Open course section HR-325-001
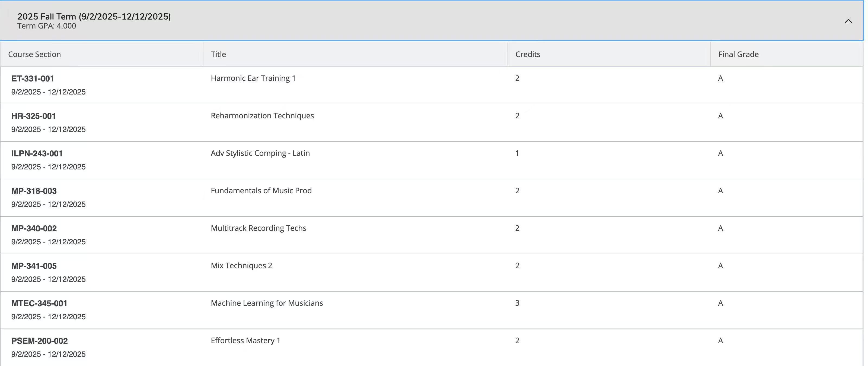Screen dimensions: 868x366 [x=33, y=116]
